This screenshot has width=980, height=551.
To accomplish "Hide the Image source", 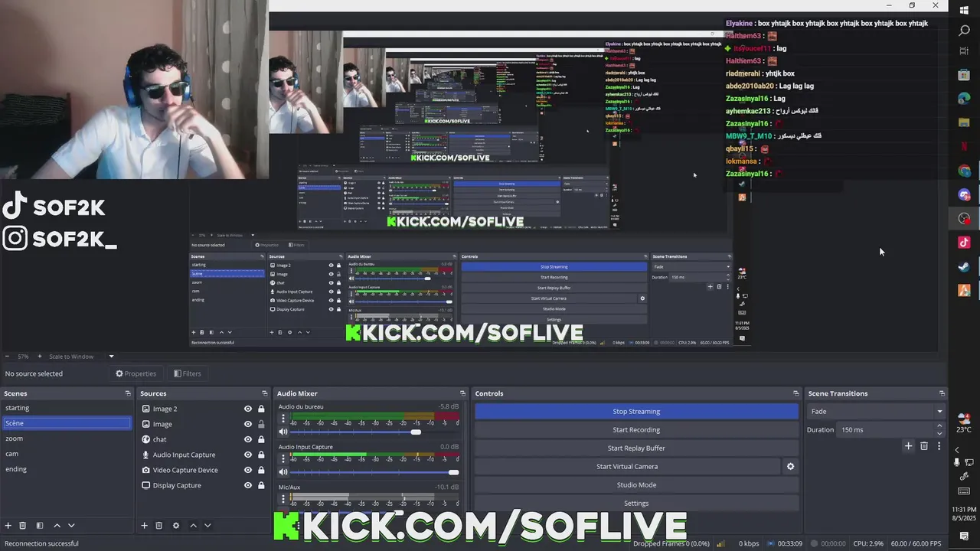I will point(248,424).
